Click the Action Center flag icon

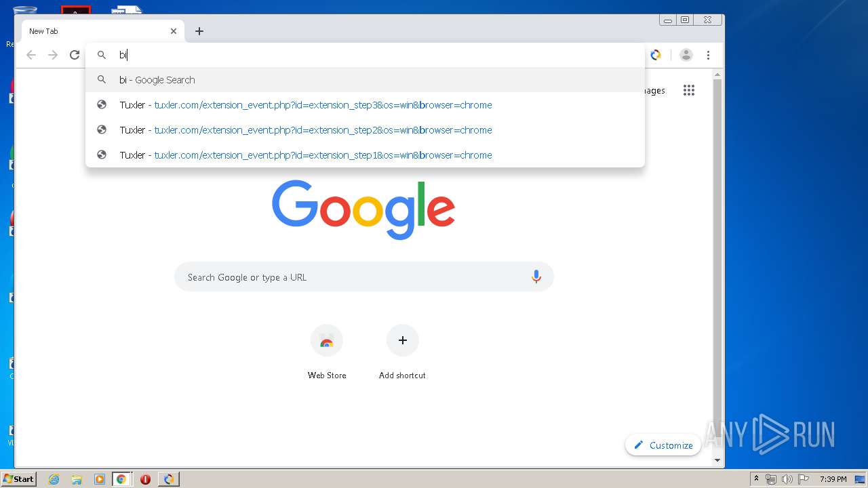(804, 479)
